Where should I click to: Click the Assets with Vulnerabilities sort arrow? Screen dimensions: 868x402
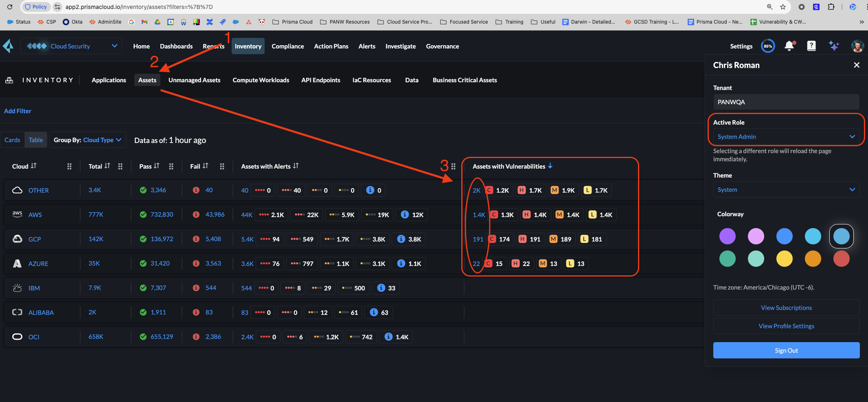[x=550, y=166]
